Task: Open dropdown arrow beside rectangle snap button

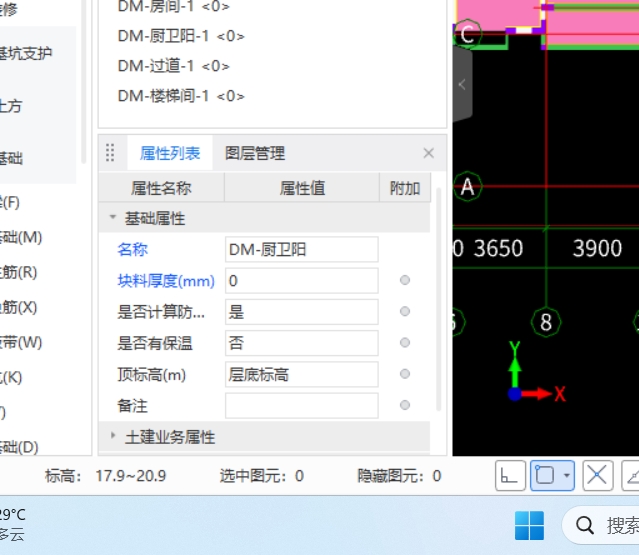Action: (x=567, y=476)
